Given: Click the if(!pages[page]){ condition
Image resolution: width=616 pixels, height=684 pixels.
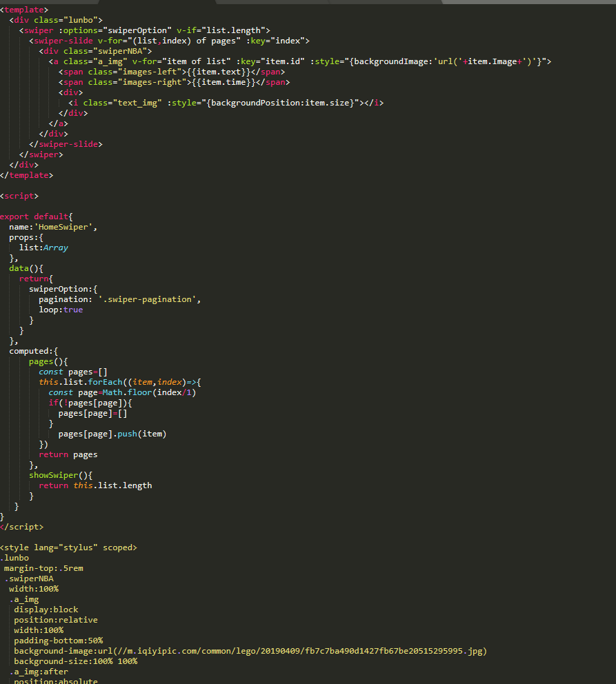Looking at the screenshot, I should [90, 403].
